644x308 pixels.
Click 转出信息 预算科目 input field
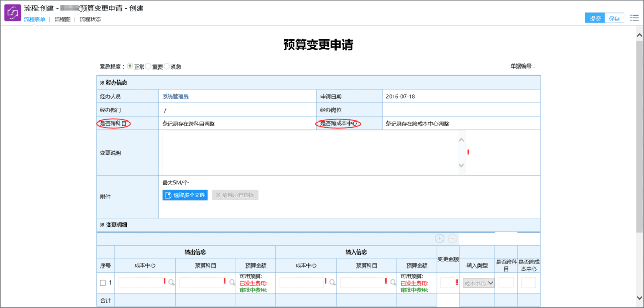click(202, 283)
